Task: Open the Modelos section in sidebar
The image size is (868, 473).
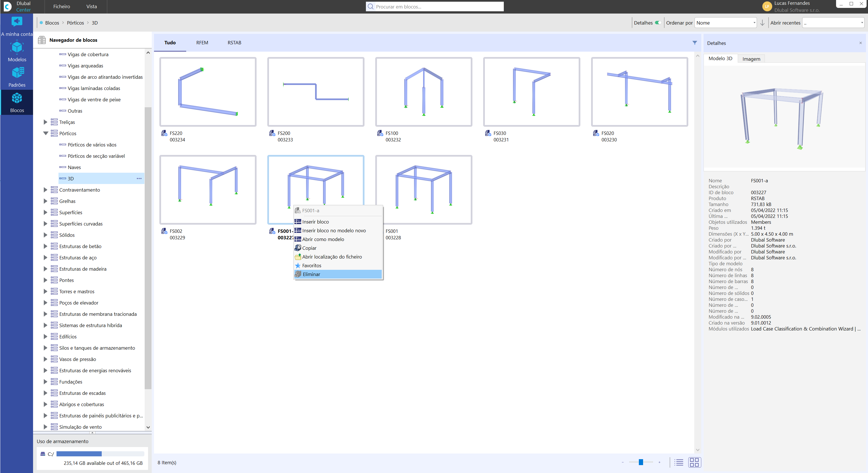Action: coord(17,51)
